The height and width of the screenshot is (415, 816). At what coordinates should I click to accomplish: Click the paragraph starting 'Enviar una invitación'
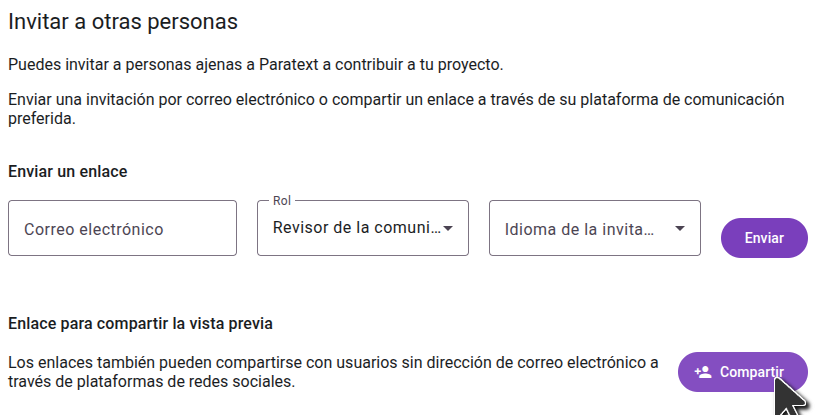[395, 100]
